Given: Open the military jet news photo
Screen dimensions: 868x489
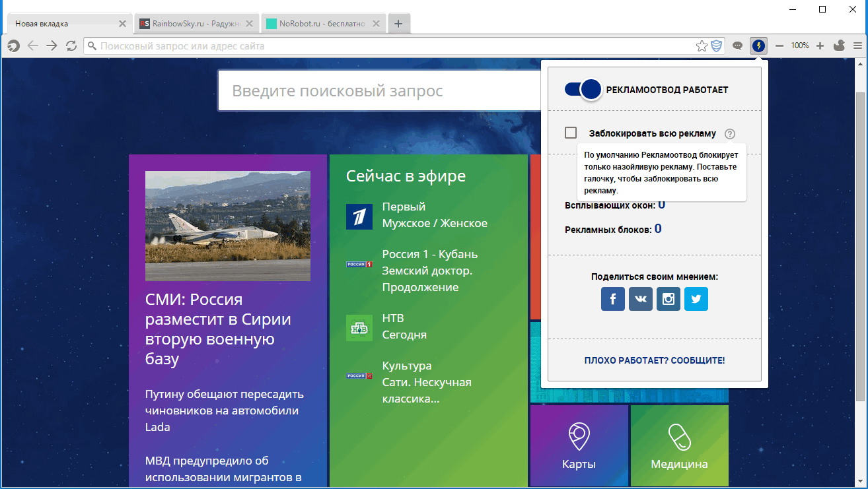Looking at the screenshot, I should click(228, 226).
